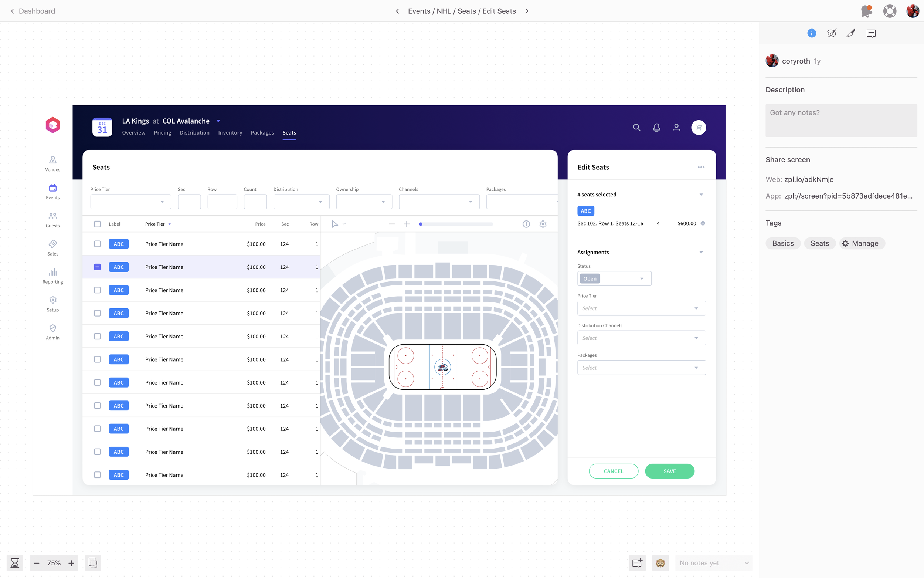Screen dimensions: 924x578
Task: Select the blue info panel icon
Action: (811, 33)
